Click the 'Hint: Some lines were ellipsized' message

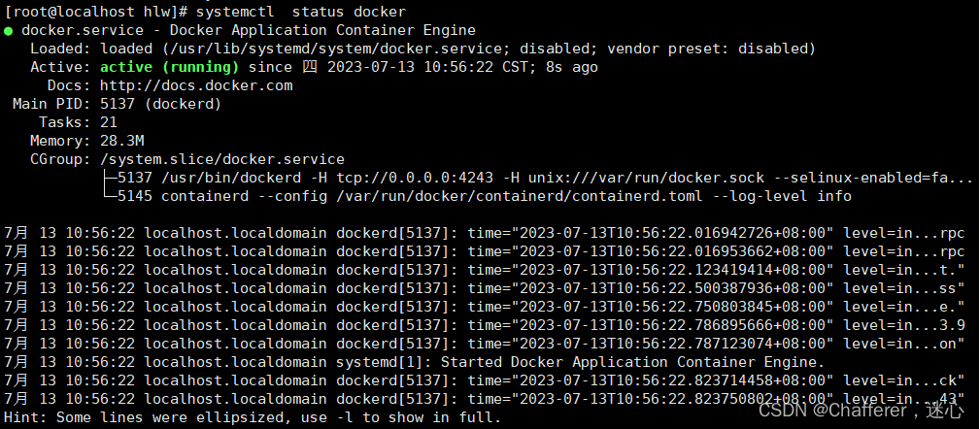coord(253,417)
